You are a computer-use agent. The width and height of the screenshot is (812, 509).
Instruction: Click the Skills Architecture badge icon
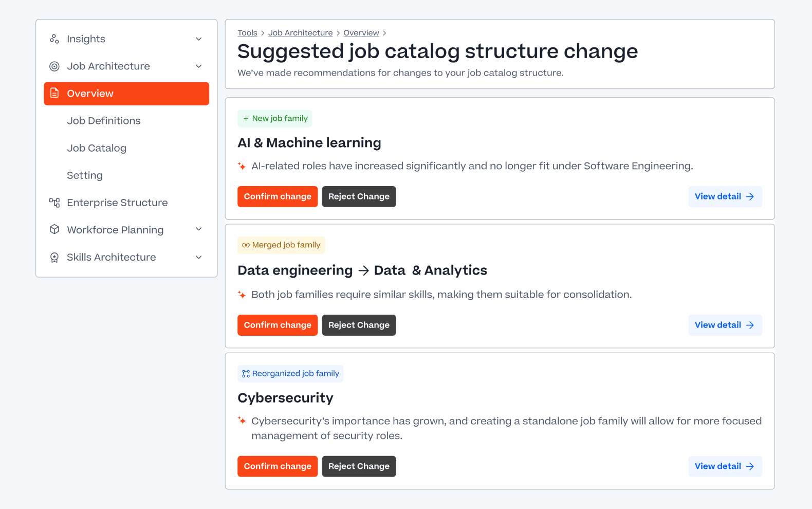coord(54,257)
